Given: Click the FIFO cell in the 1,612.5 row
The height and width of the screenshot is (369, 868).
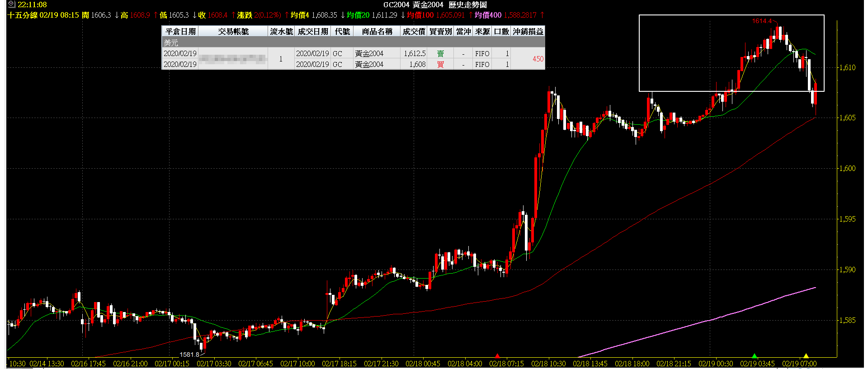Looking at the screenshot, I should click(482, 53).
